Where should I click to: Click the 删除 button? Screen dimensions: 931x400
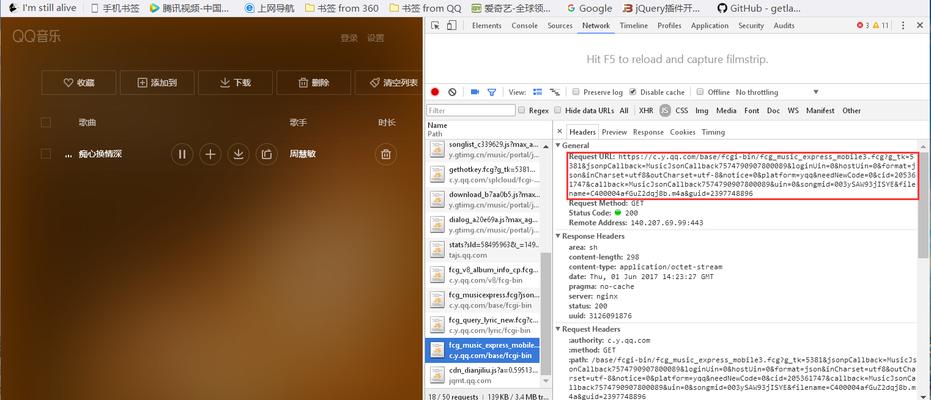314,82
